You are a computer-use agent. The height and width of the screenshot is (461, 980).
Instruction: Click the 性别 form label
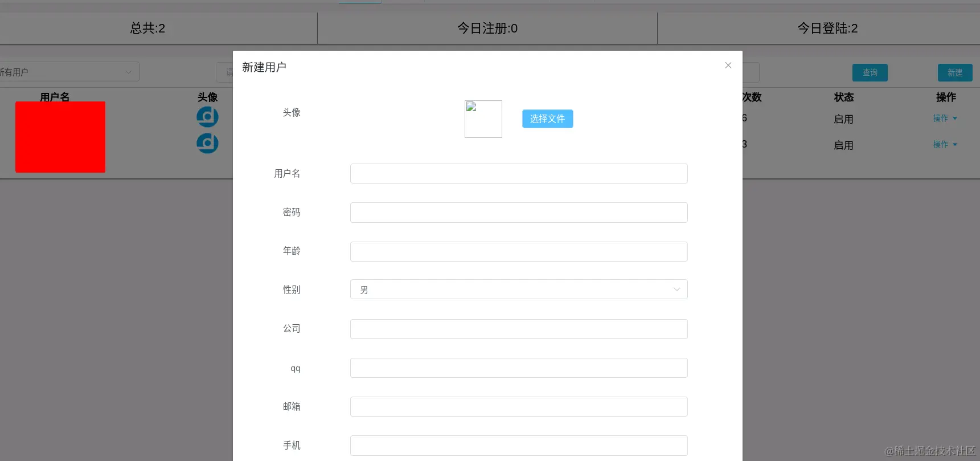point(292,289)
